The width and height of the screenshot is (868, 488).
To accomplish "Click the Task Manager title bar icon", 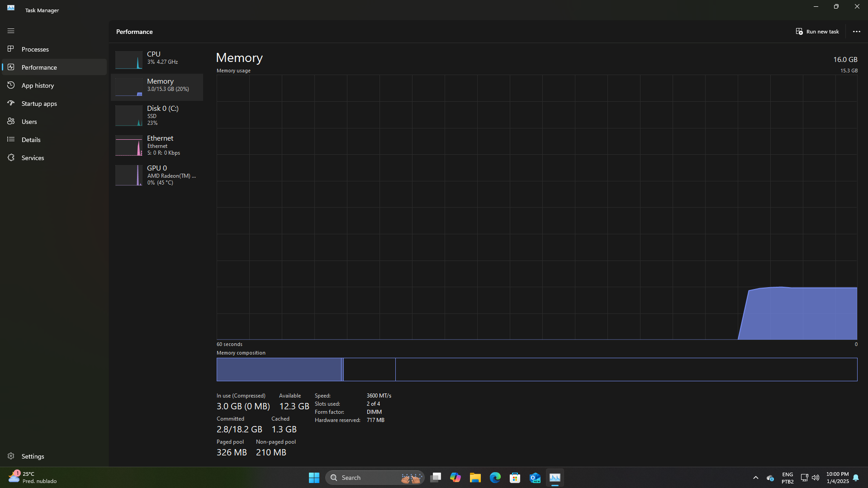I will point(11,8).
